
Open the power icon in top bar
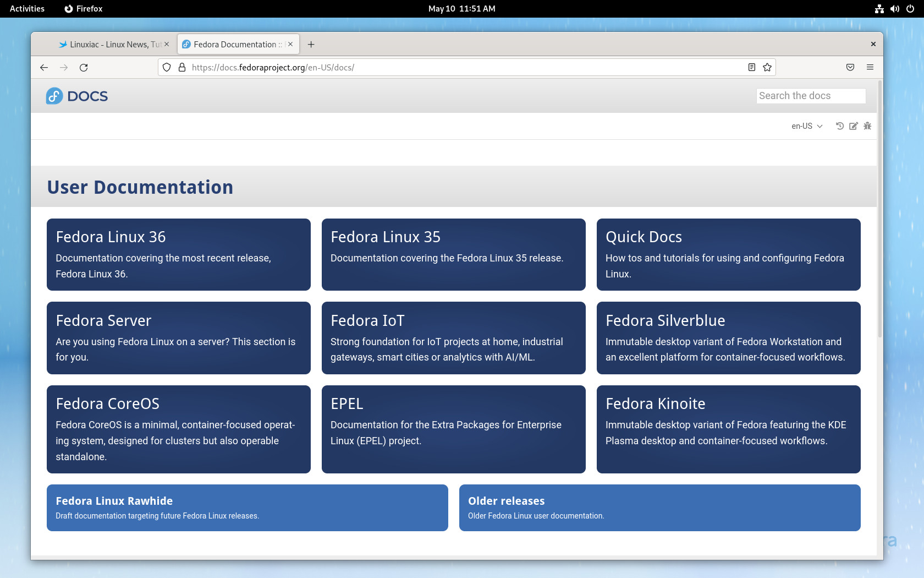(910, 9)
